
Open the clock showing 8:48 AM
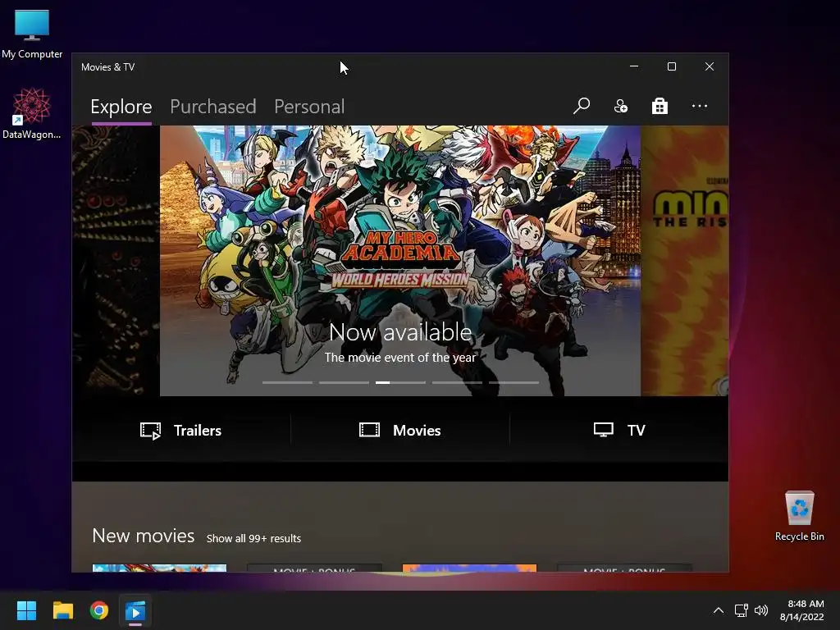tap(802, 610)
